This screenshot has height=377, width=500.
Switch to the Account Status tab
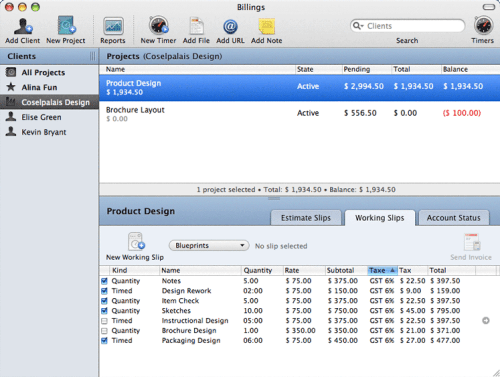(454, 218)
